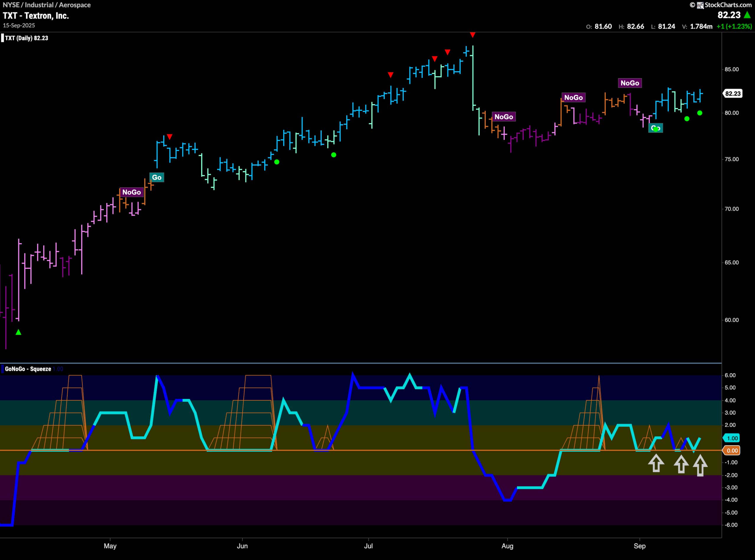Click the 4.00 oscillator axis label
755x560 pixels.
tap(730, 400)
